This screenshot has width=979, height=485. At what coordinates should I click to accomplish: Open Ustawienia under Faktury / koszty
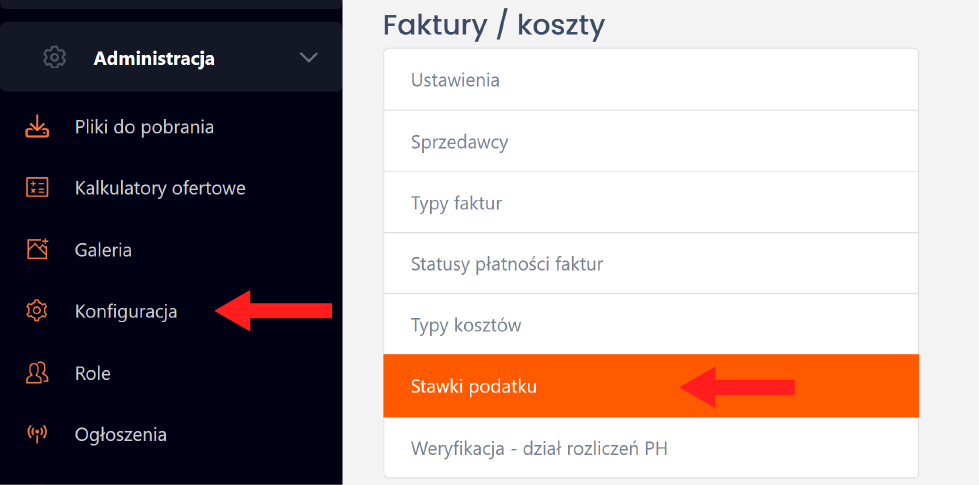tap(651, 80)
